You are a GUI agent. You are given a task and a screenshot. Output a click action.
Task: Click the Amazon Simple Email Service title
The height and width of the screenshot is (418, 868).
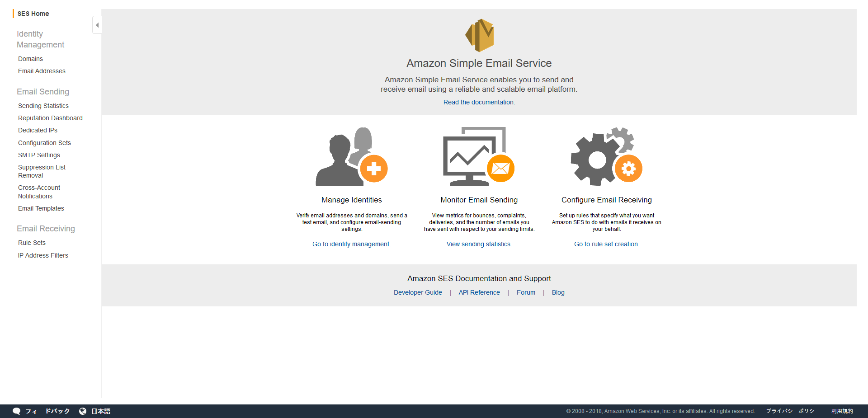coord(479,63)
